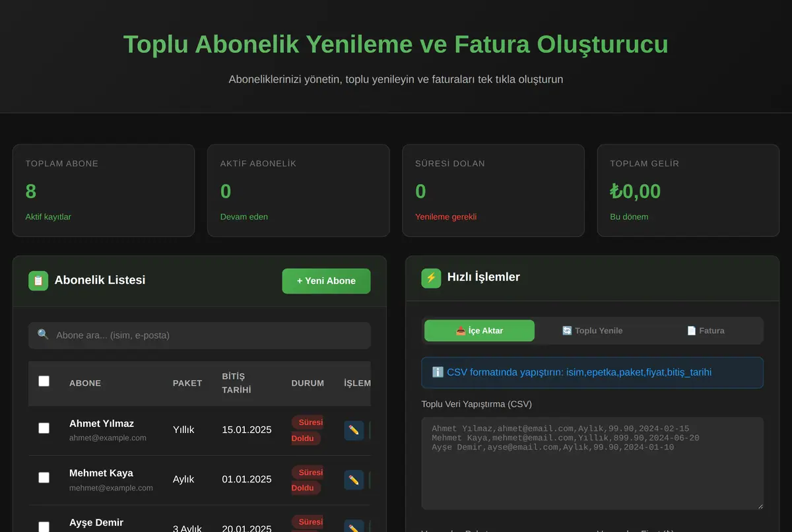The width and height of the screenshot is (792, 532).
Task: Open the Fatura tab
Action: [706, 331]
